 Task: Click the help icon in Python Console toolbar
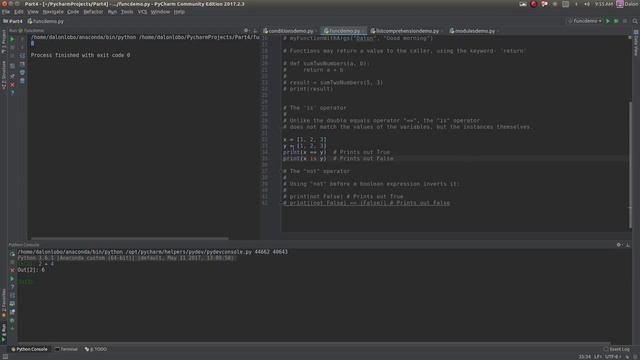coord(12,287)
